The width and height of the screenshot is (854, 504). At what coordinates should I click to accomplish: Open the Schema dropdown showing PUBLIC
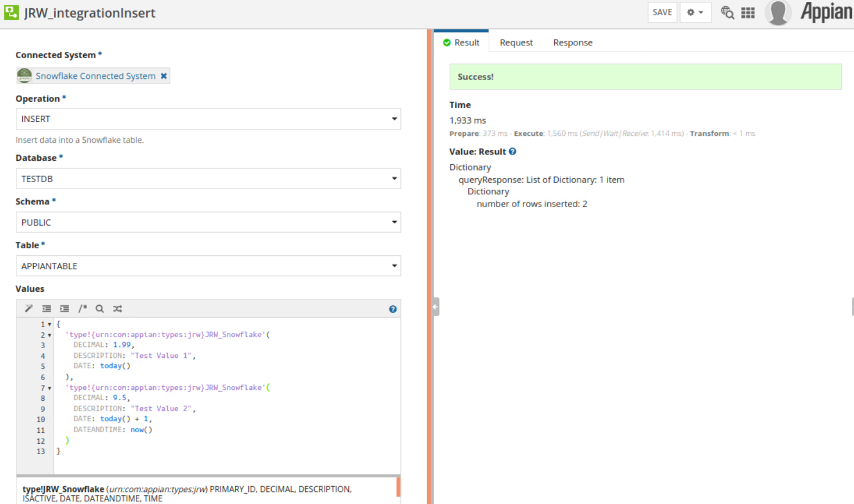pos(208,223)
